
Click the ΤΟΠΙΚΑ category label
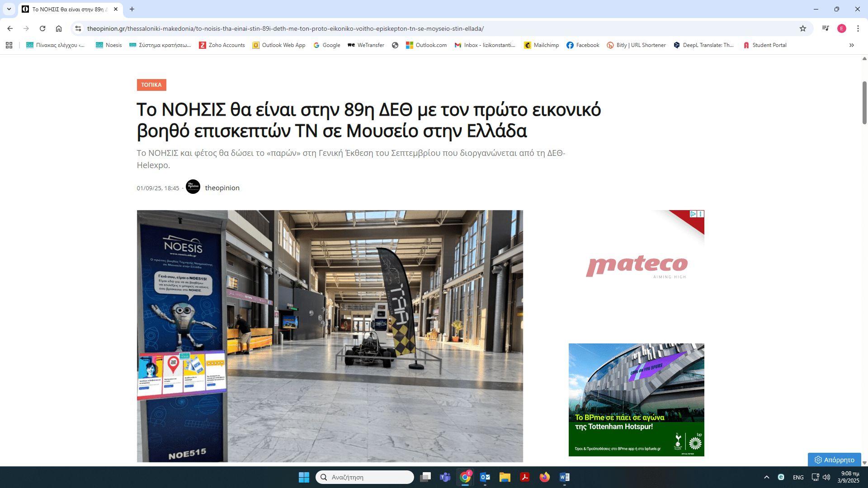coord(151,85)
